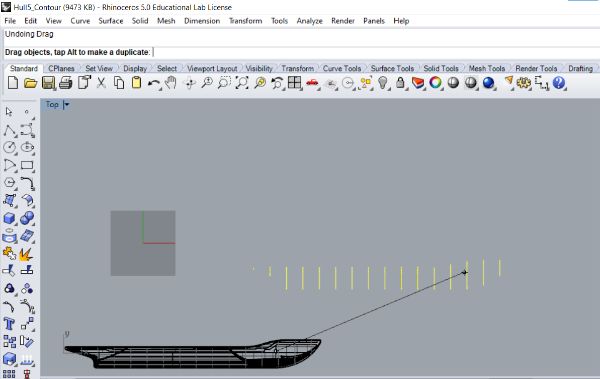Select the Rectangle tool
The image size is (600, 379).
27,165
